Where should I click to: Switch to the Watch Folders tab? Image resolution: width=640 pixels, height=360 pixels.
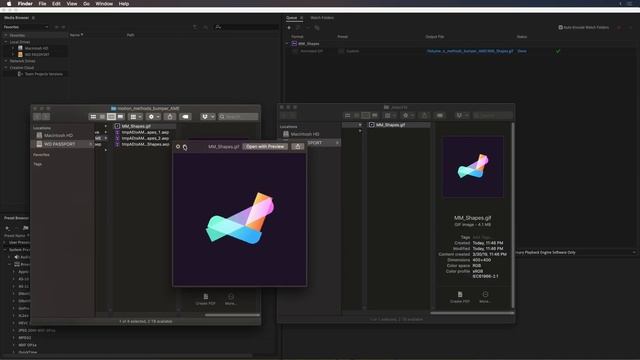coord(322,18)
